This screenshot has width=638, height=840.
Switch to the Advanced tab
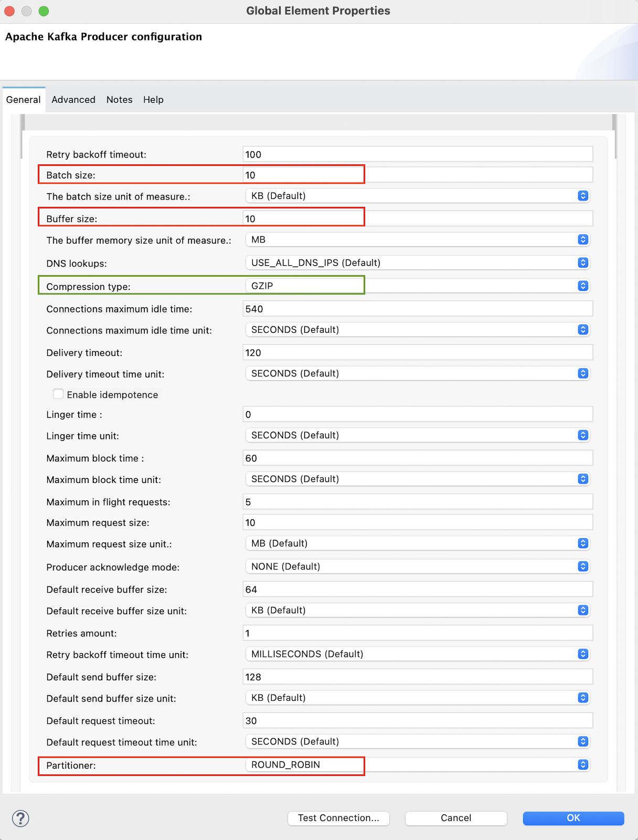(73, 100)
